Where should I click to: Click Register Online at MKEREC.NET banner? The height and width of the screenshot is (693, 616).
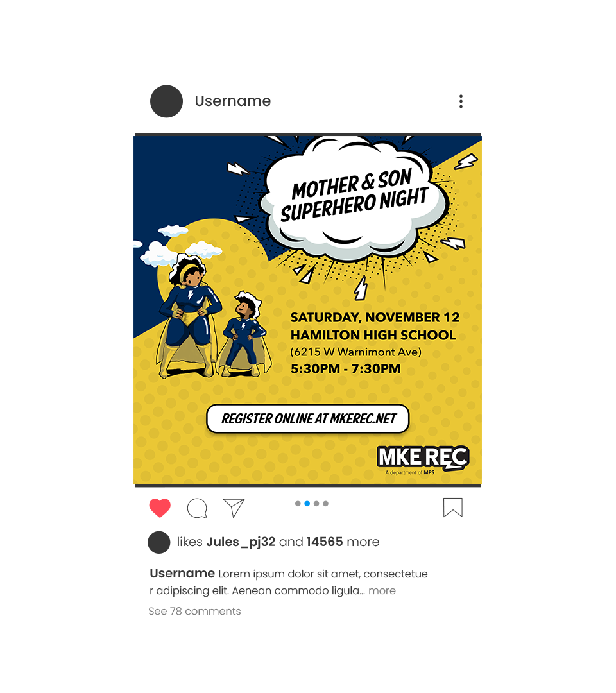coord(308,418)
